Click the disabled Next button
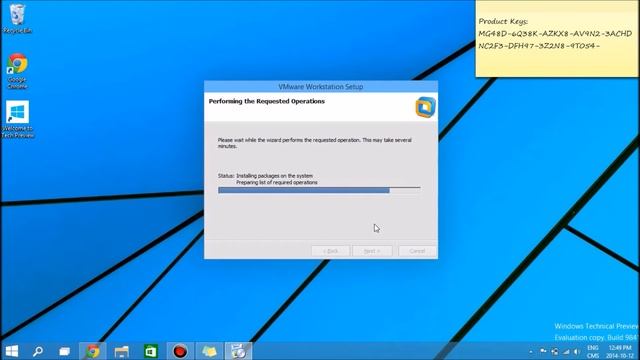 372,251
